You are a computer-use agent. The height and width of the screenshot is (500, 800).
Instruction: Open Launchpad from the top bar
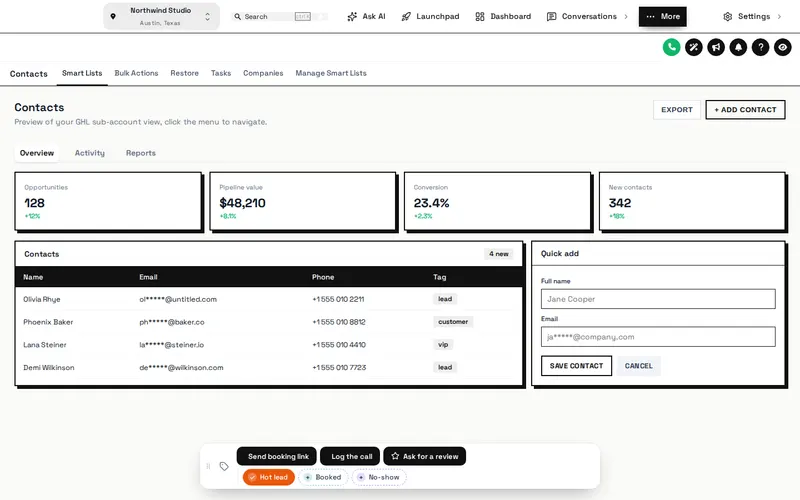(x=431, y=16)
